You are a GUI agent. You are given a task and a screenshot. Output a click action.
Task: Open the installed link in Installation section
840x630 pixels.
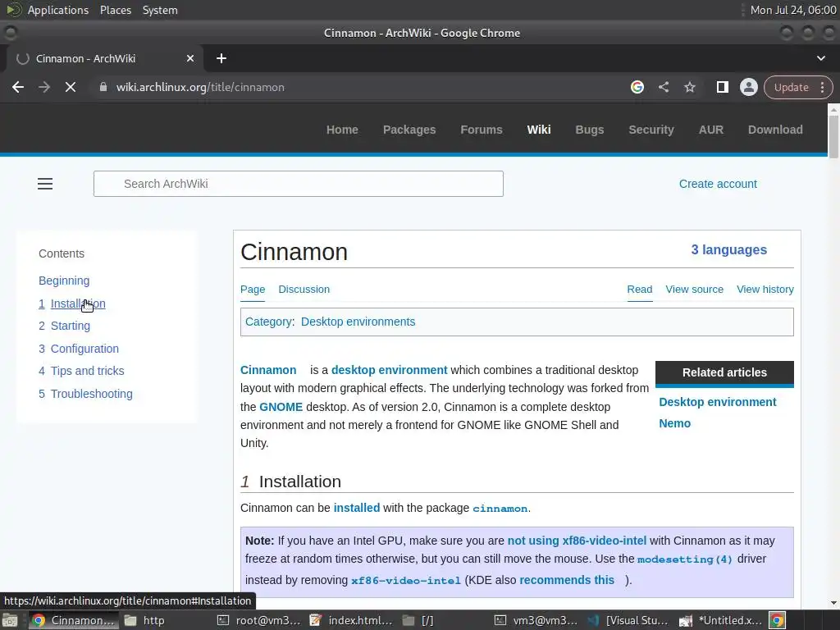click(x=356, y=508)
